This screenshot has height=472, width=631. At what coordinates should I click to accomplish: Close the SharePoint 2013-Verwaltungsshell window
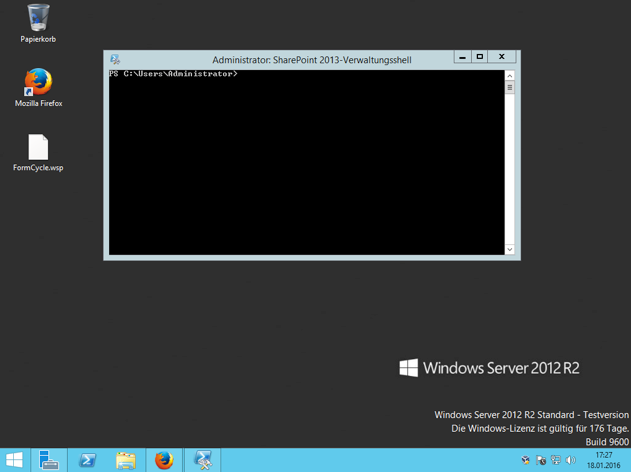click(x=502, y=57)
